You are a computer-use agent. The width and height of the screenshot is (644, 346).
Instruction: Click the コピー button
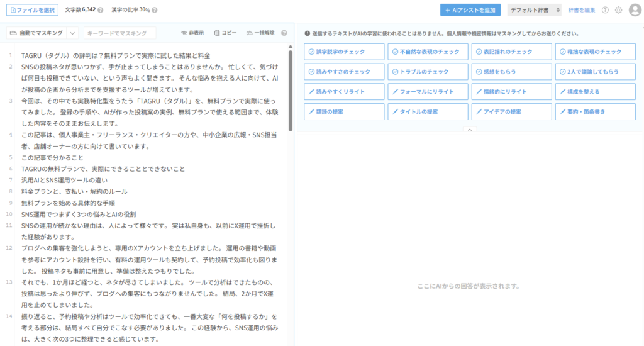(225, 33)
